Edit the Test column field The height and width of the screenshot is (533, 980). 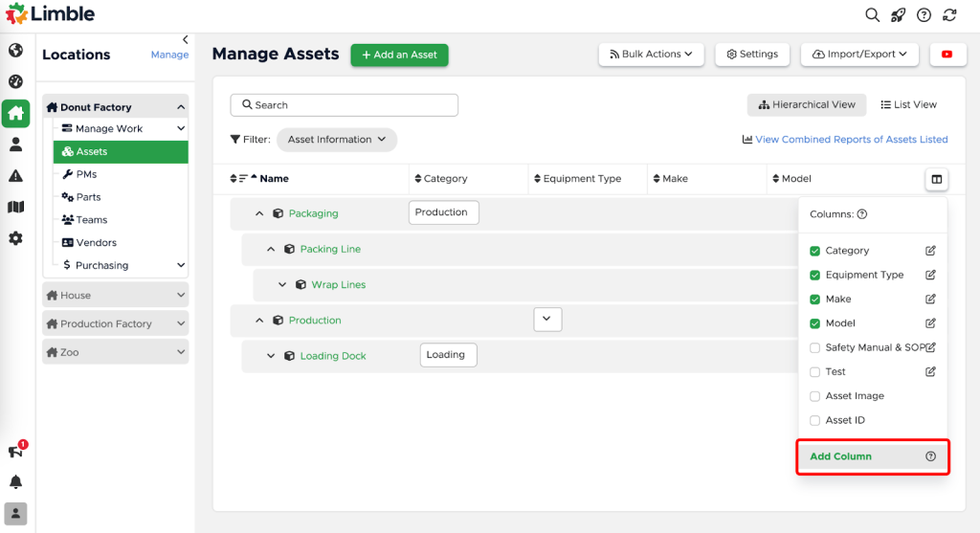coord(930,372)
